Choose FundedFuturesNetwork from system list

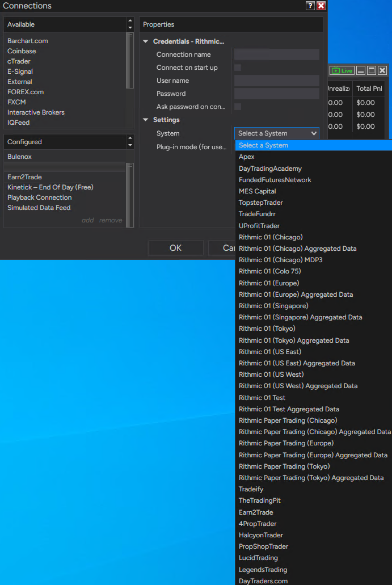coord(275,180)
